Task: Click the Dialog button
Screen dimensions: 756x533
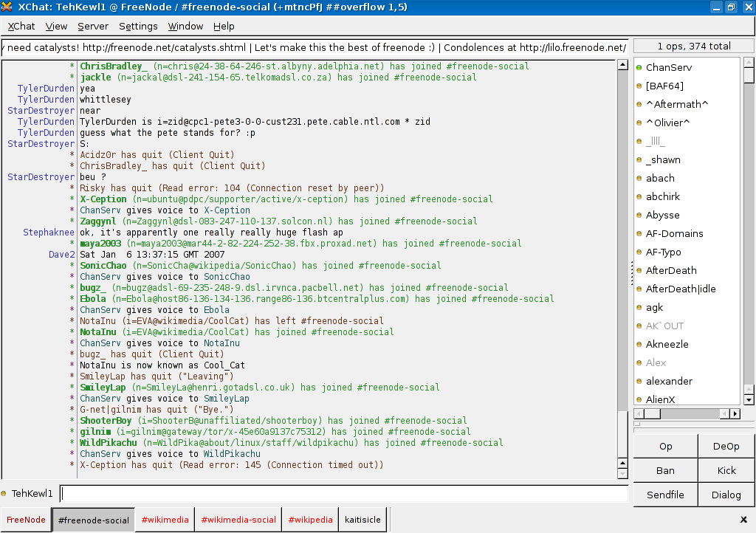Action: click(726, 495)
